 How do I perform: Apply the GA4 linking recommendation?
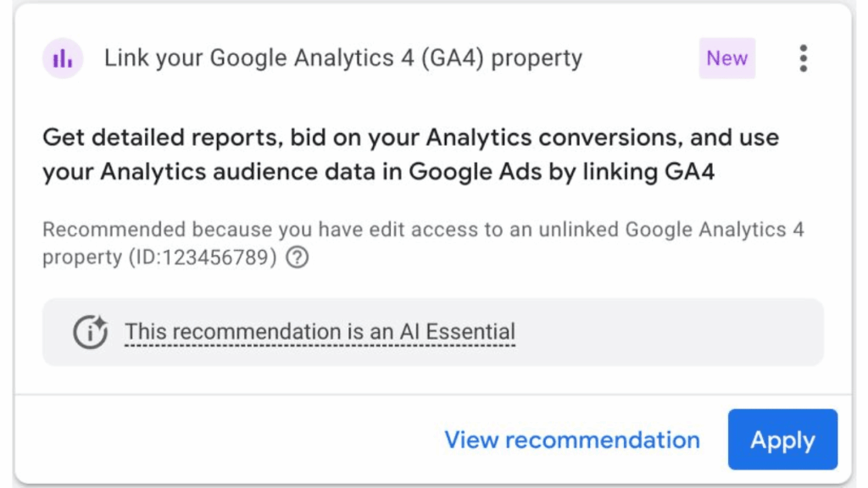[782, 440]
